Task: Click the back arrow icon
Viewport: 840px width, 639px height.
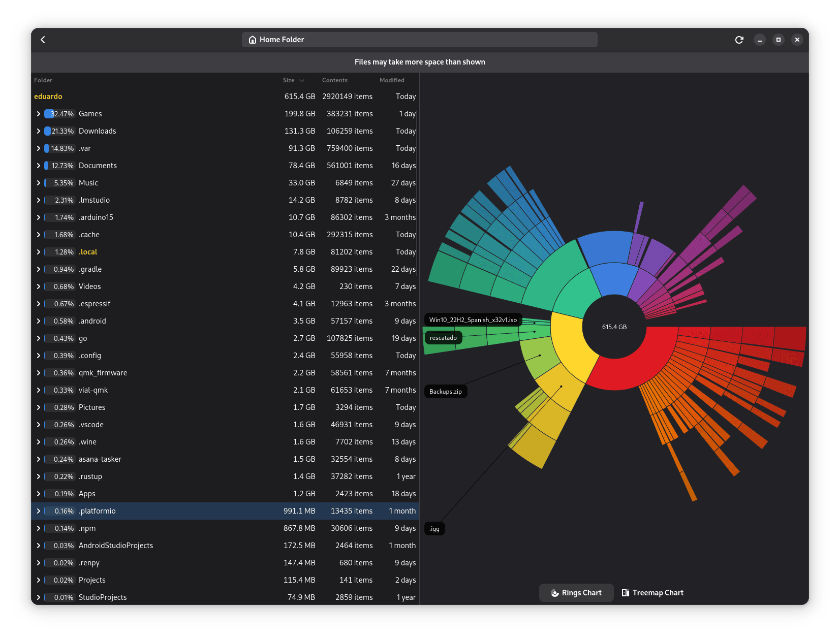Action: pyautogui.click(x=43, y=40)
